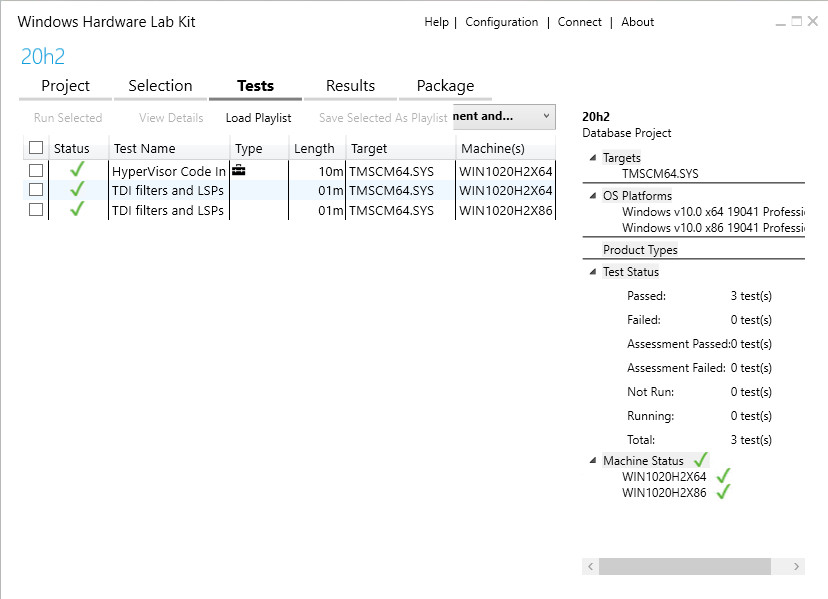The height and width of the screenshot is (599, 828).
Task: Click the briefcase icon in HyperVisor row
Action: pos(239,170)
